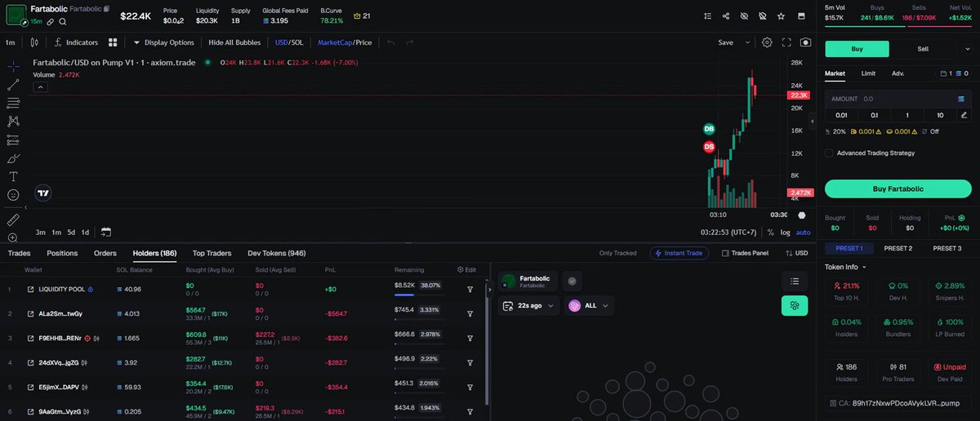Select the Sell side button
This screenshot has height=421, width=980.
pyautogui.click(x=923, y=49)
